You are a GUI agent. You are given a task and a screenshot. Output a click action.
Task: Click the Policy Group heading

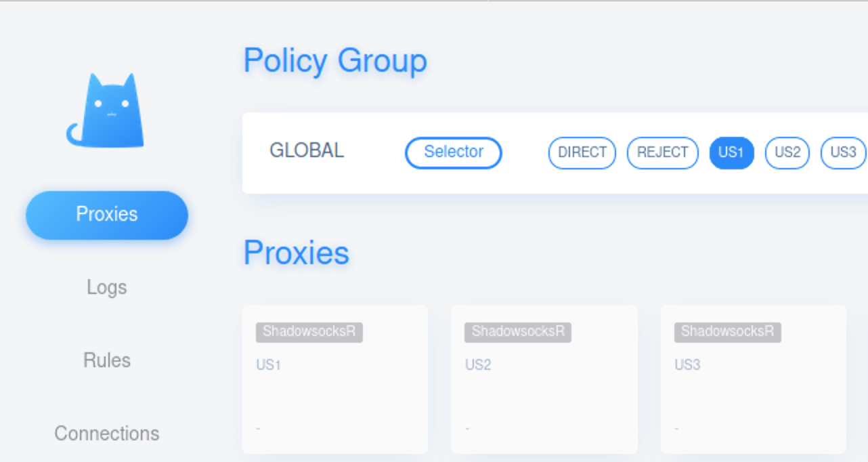[335, 61]
